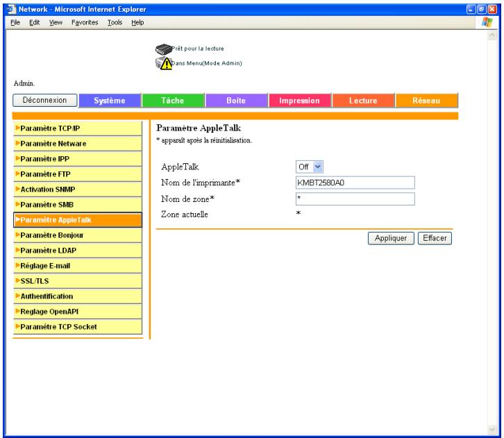Switch to the Boîte tab
Image resolution: width=504 pixels, height=438 pixels.
[236, 101]
